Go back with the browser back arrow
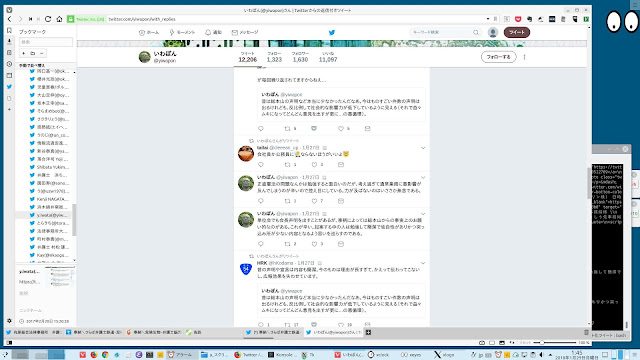Viewport: 640px width, 360px height. coord(9,19)
